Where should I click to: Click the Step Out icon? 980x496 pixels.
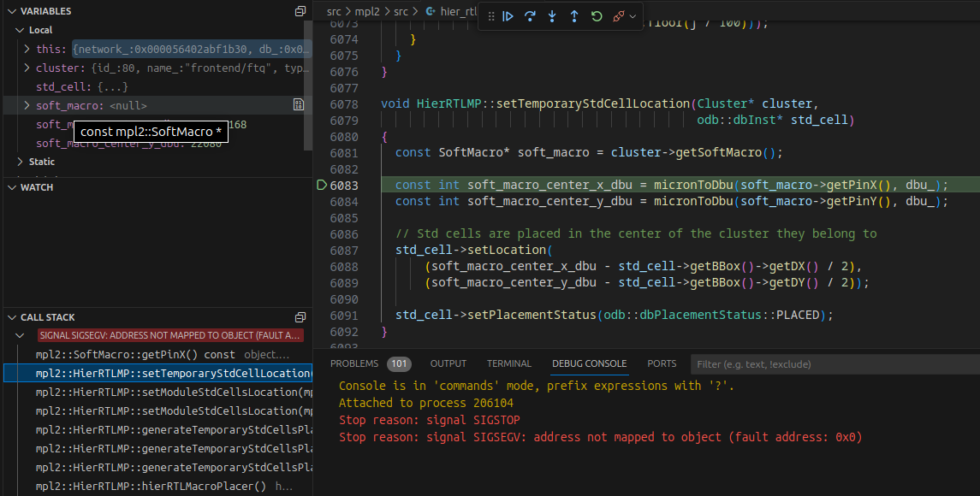click(x=574, y=15)
